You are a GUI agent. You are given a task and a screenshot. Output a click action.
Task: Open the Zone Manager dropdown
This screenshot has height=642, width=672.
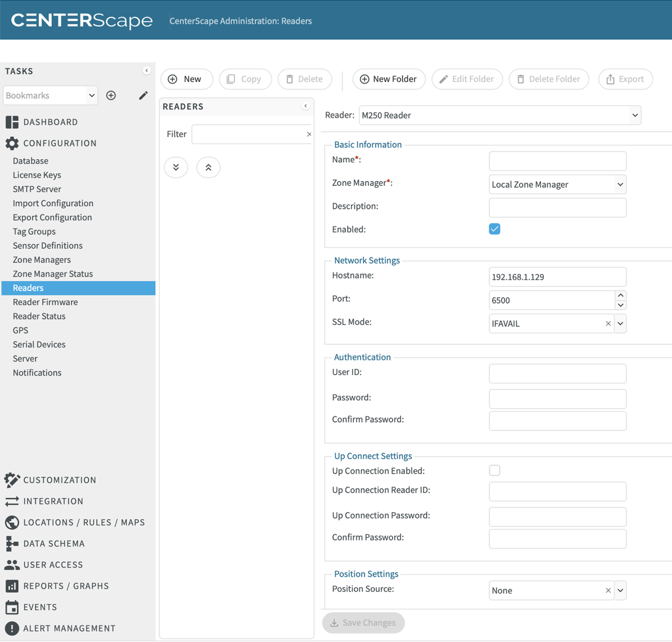pyautogui.click(x=620, y=185)
